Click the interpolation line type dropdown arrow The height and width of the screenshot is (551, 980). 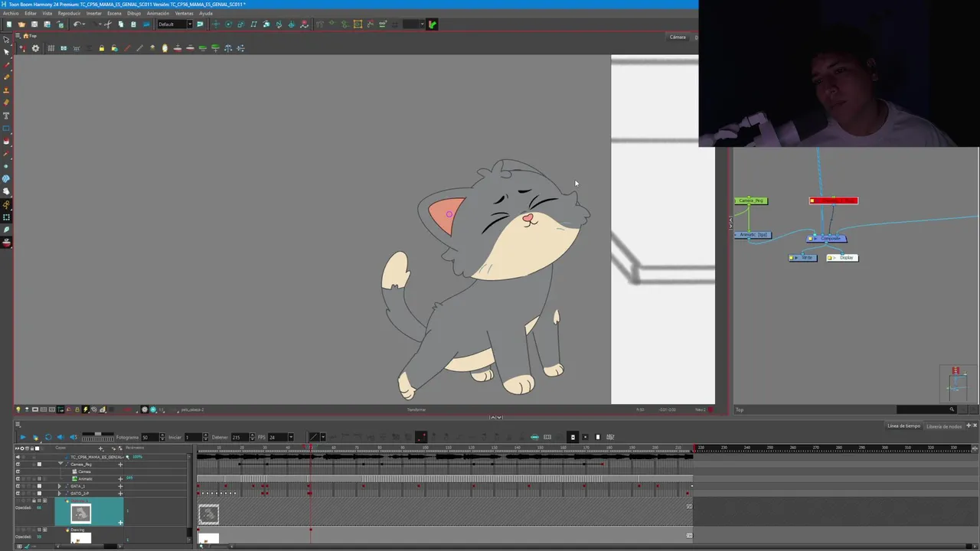click(x=323, y=437)
